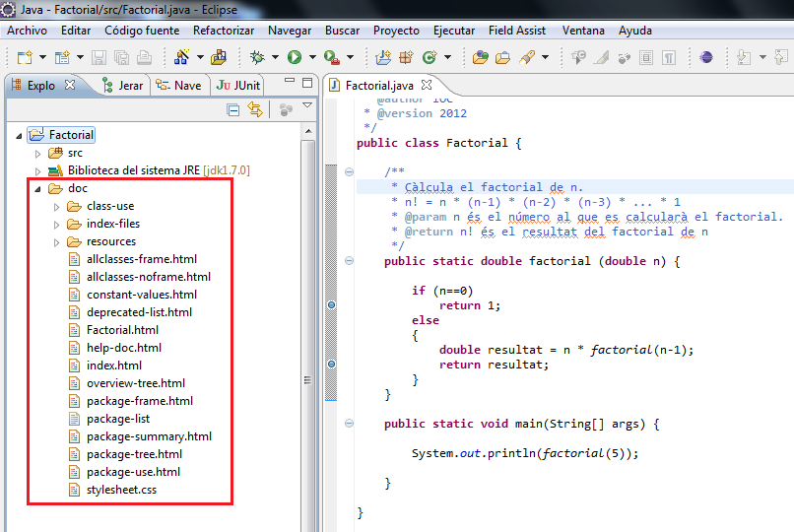
Task: Click the explorer panel vertical scrollbar
Action: 307,325
